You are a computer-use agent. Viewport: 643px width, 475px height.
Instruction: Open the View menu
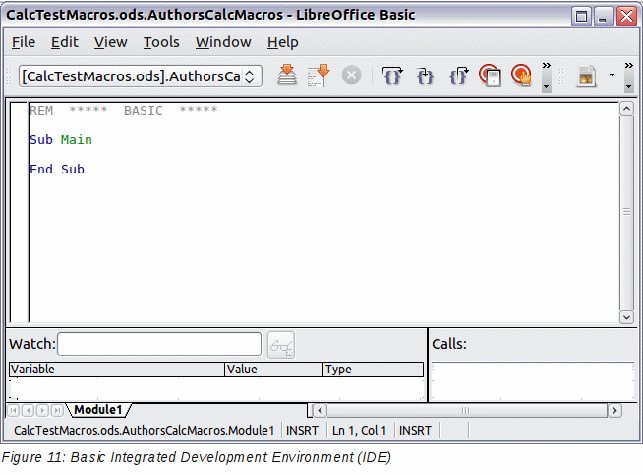click(x=110, y=42)
